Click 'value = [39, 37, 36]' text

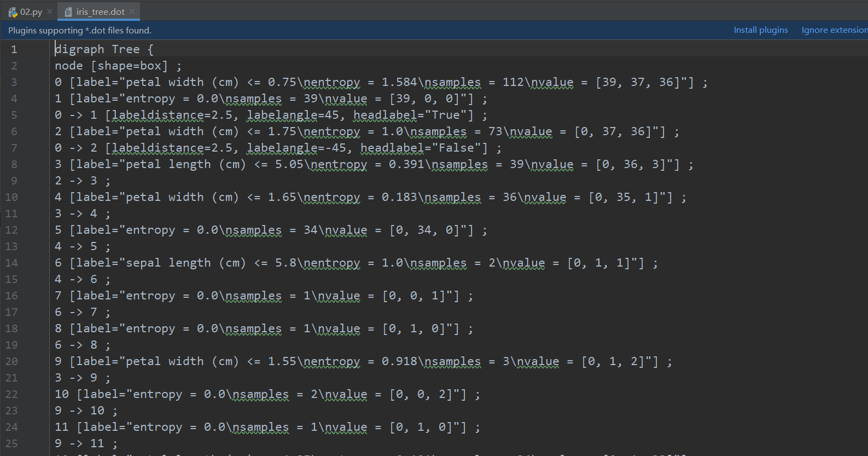[609, 82]
